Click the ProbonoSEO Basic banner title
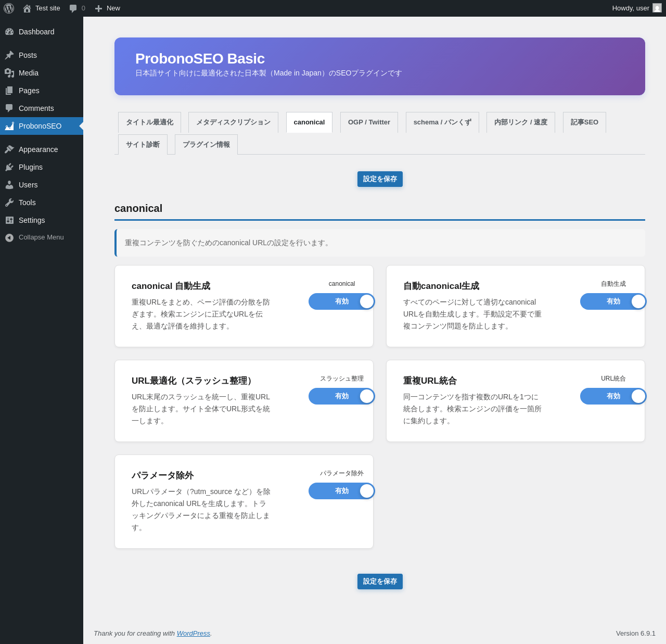666x644 pixels. click(x=200, y=59)
